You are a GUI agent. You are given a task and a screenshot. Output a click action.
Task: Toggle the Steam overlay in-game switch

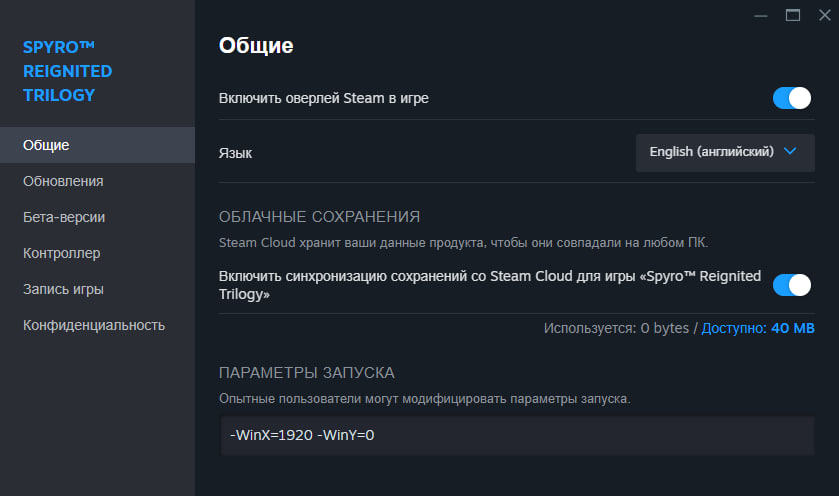click(x=791, y=98)
